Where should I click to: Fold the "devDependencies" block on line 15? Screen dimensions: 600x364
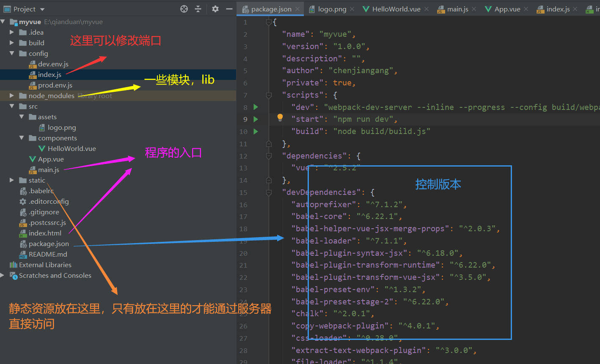[x=269, y=192]
